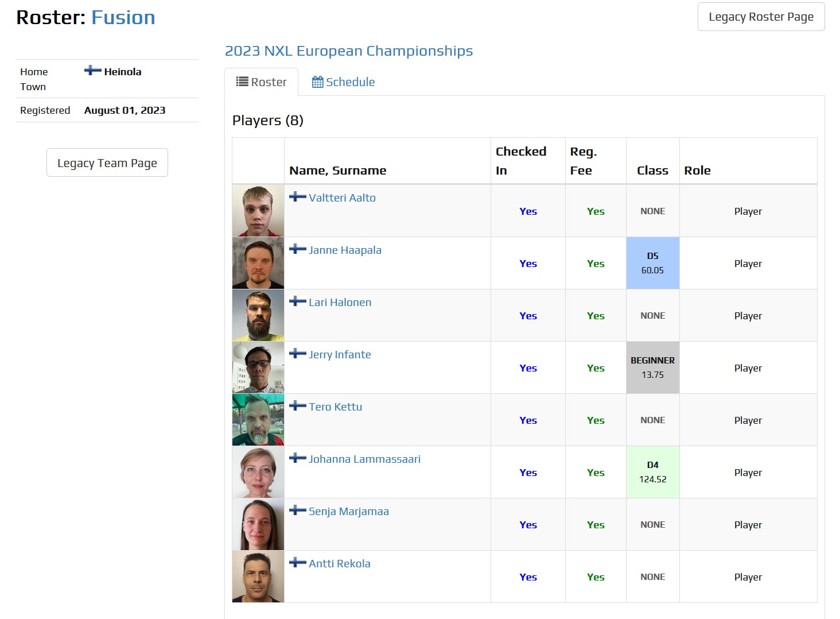Switch to the Schedule tab
The image size is (840, 619).
[x=343, y=82]
